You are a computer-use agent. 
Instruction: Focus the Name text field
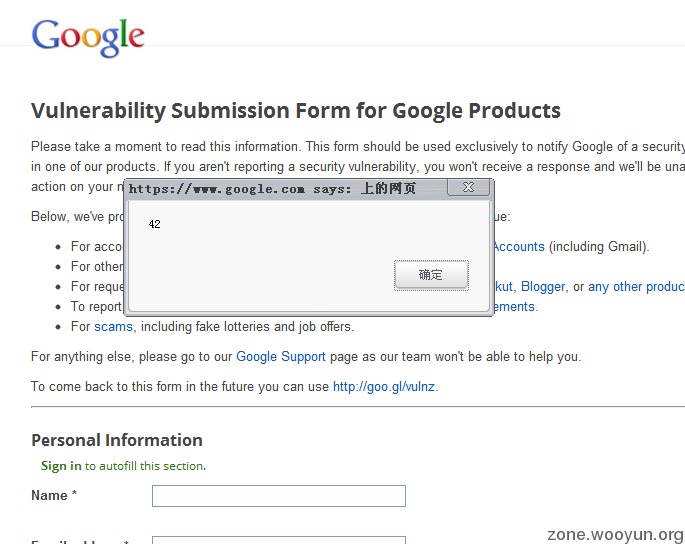(278, 496)
